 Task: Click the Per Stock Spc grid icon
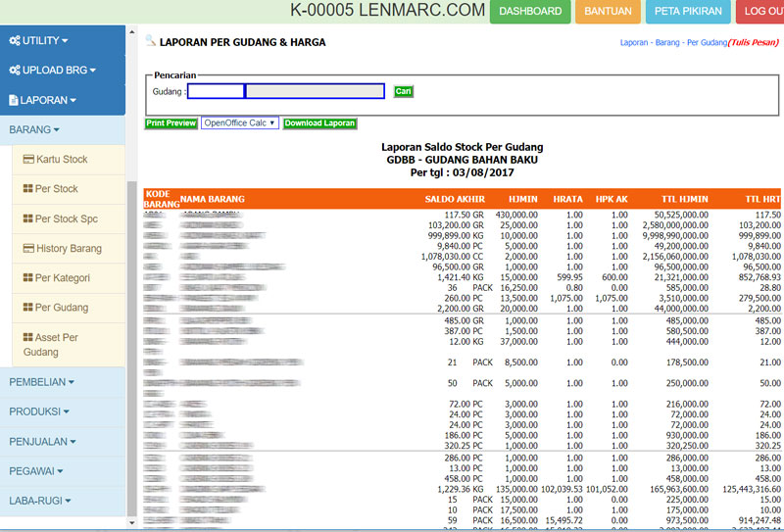point(28,218)
